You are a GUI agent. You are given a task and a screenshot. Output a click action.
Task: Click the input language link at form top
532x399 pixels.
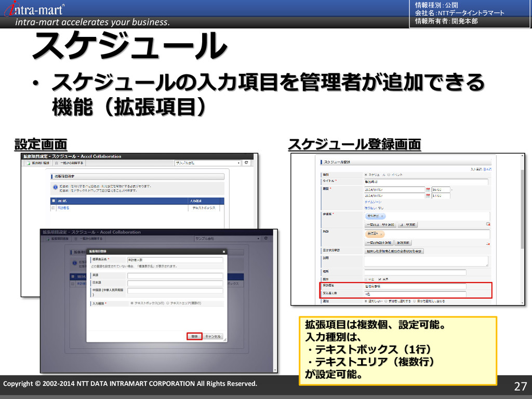487,169
